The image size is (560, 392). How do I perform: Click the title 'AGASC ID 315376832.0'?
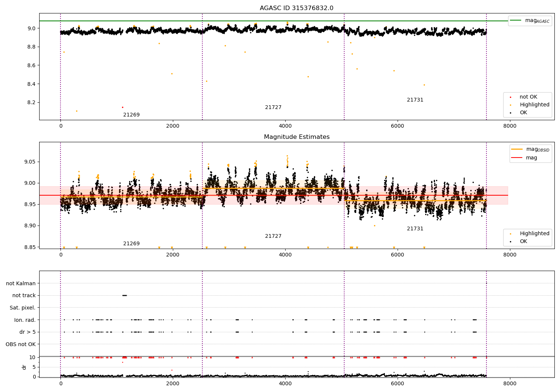[x=296, y=8]
